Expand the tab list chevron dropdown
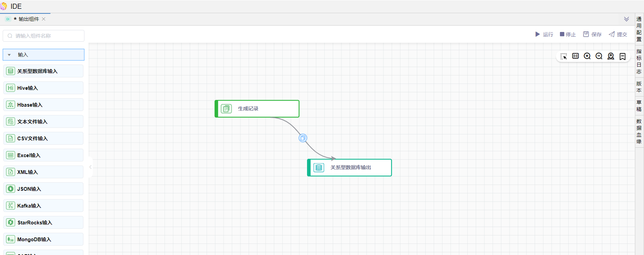Screen dimensions: 644x255 tap(627, 19)
